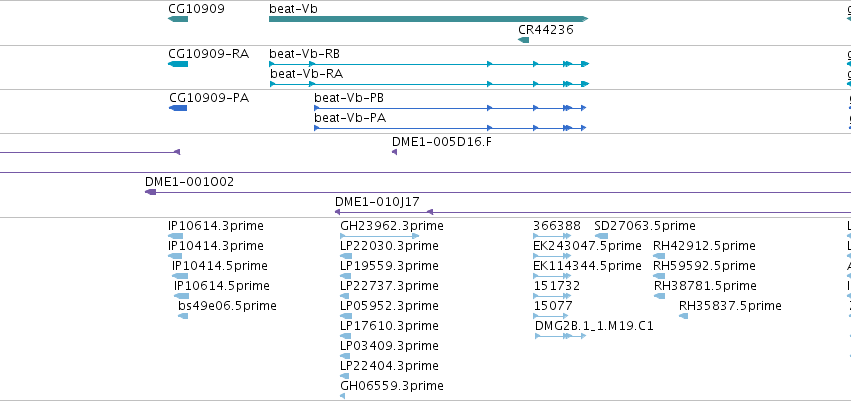Click the DME1-001O02 clone label

pos(189,182)
